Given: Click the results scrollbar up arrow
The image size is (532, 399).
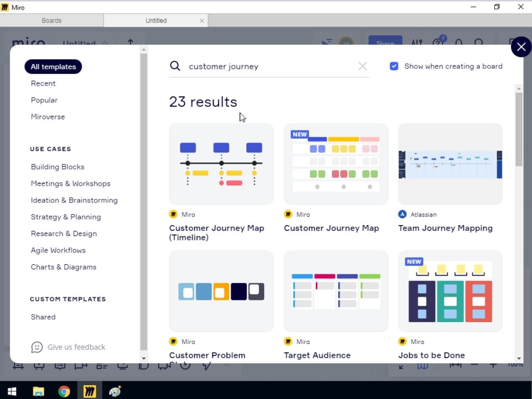Looking at the screenshot, I should point(519,88).
